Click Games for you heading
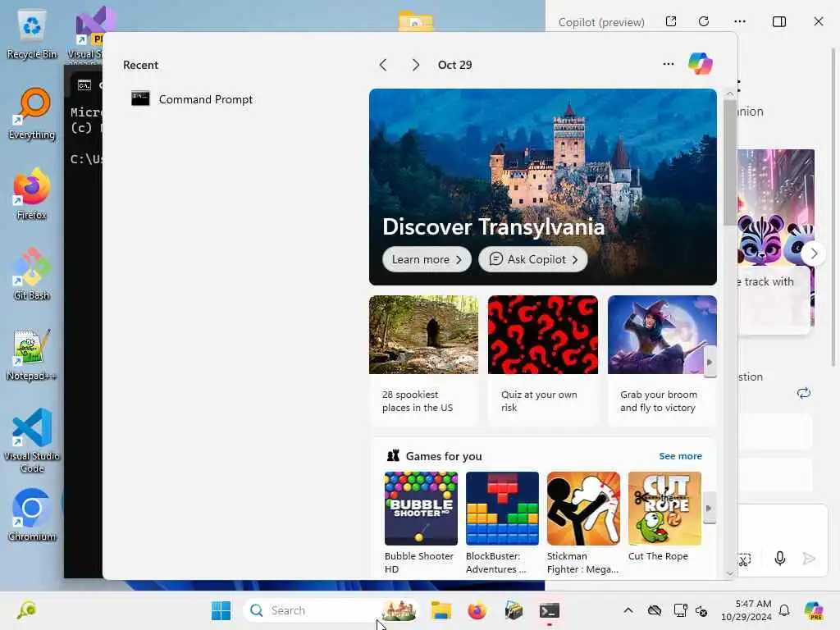Image resolution: width=840 pixels, height=630 pixels. 444,456
